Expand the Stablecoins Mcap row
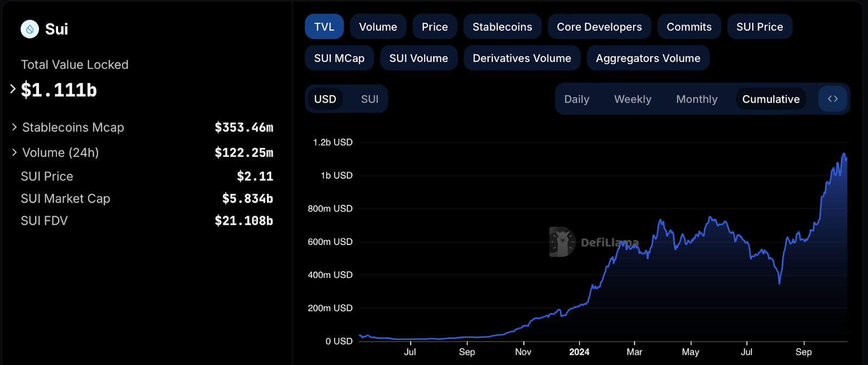868x365 pixels. [15, 127]
